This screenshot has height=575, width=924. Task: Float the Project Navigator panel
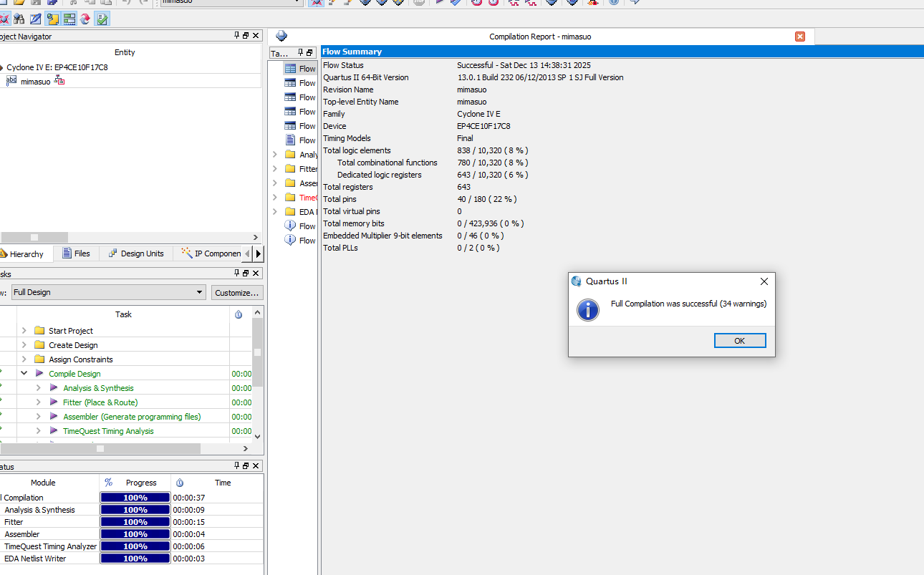click(246, 36)
